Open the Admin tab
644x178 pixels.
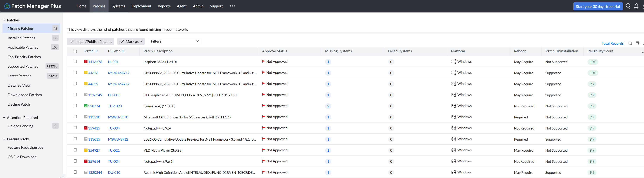coord(198,6)
